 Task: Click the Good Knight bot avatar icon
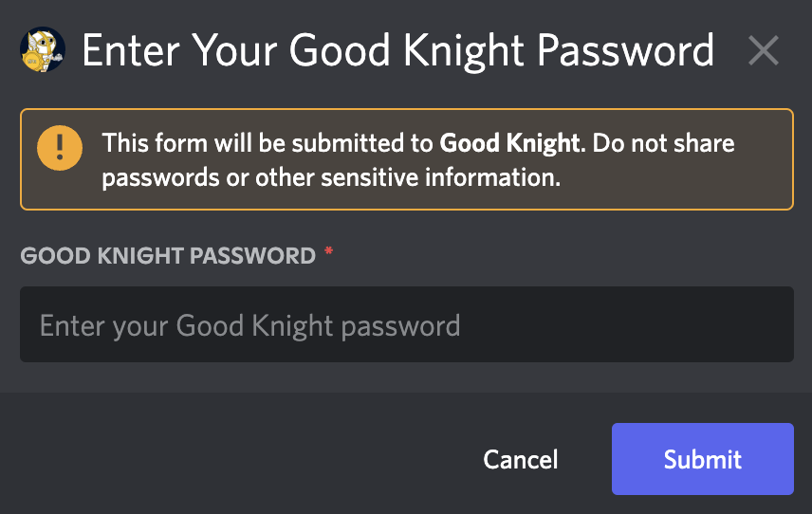43,49
